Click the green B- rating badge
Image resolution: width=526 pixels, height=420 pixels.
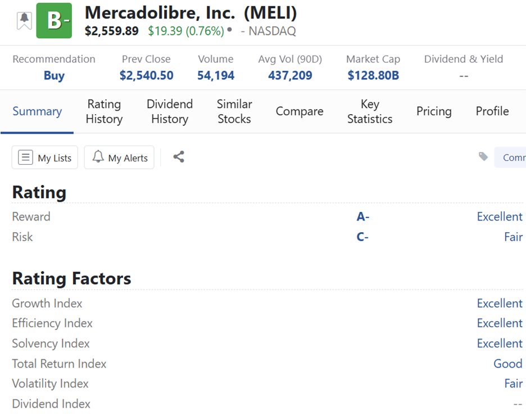click(x=54, y=20)
